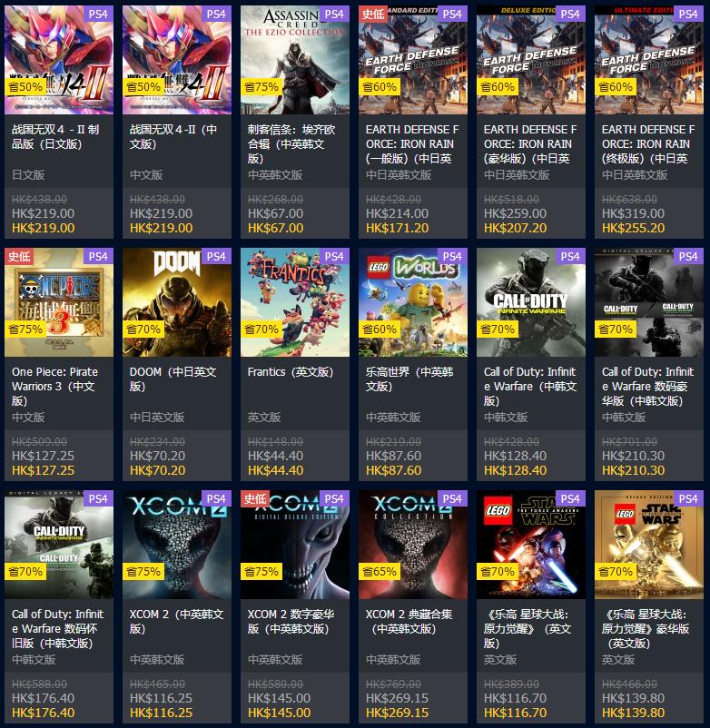Open the XCOM 2 典藏合集 title link
710x728 pixels.
[409, 621]
